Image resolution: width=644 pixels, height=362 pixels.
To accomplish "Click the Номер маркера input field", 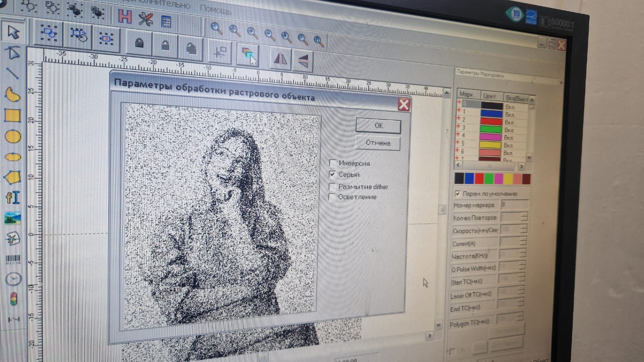I will click(514, 205).
